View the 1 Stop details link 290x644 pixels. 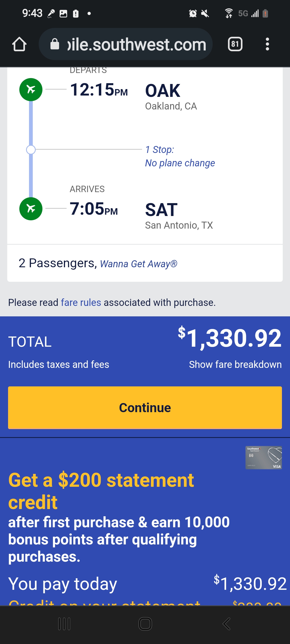[x=160, y=150]
